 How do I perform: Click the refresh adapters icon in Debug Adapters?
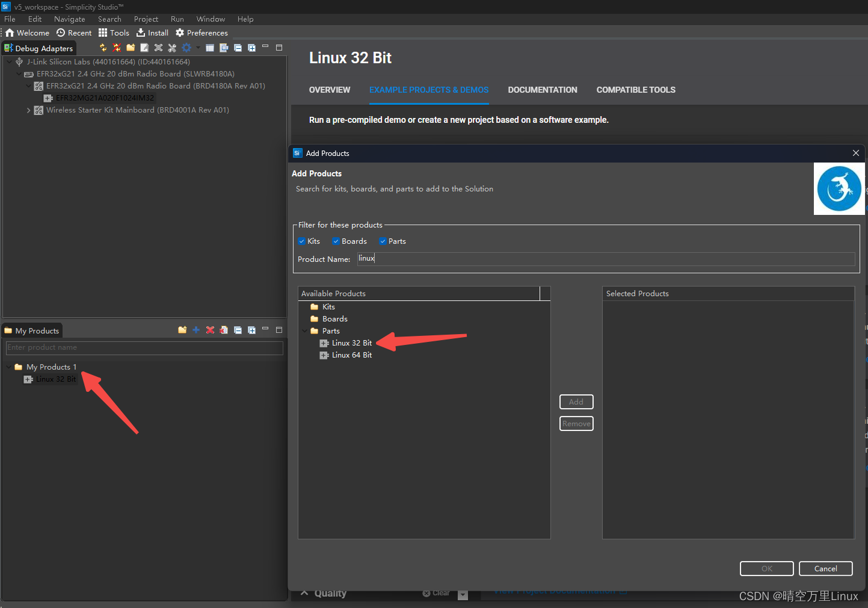(103, 48)
